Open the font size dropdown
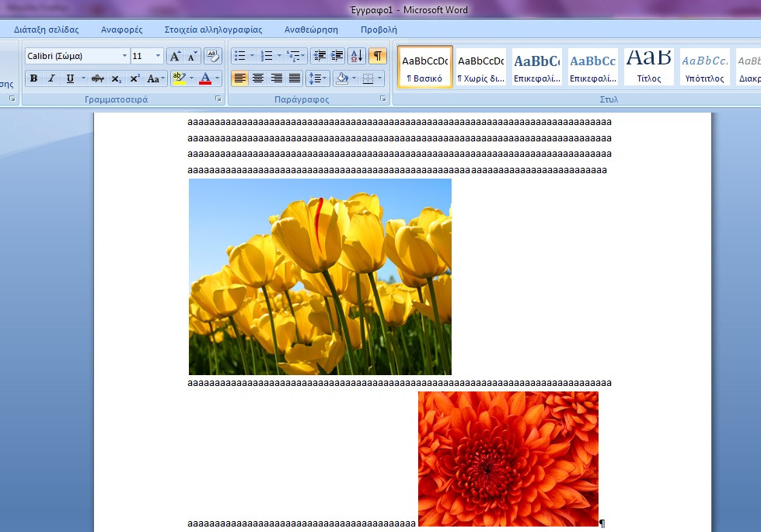This screenshot has width=761, height=532. (x=158, y=56)
